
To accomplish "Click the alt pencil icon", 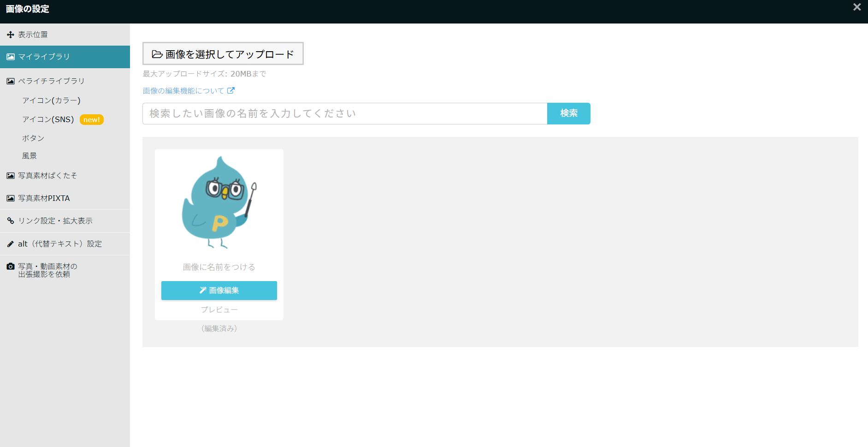I will 11,244.
